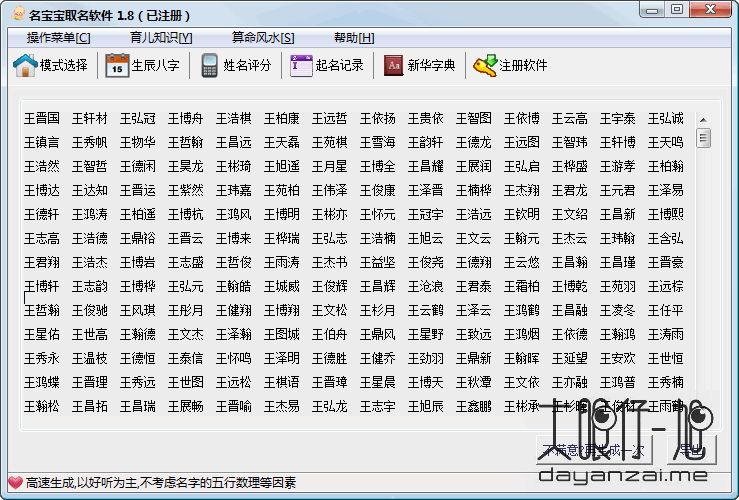Open the 操作菜单[C] menu
The width and height of the screenshot is (739, 500).
pos(58,38)
